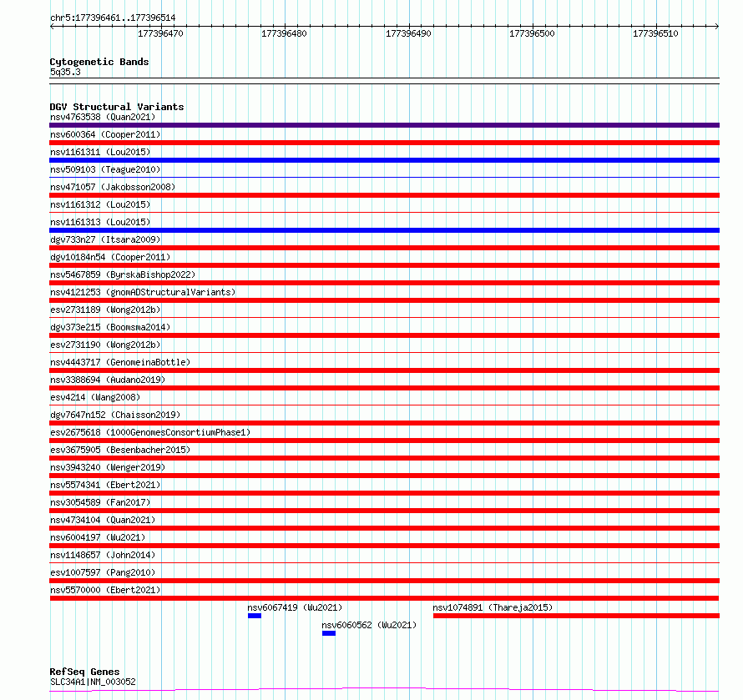Select nsv5570000 (Ebert2021) label

click(x=105, y=590)
